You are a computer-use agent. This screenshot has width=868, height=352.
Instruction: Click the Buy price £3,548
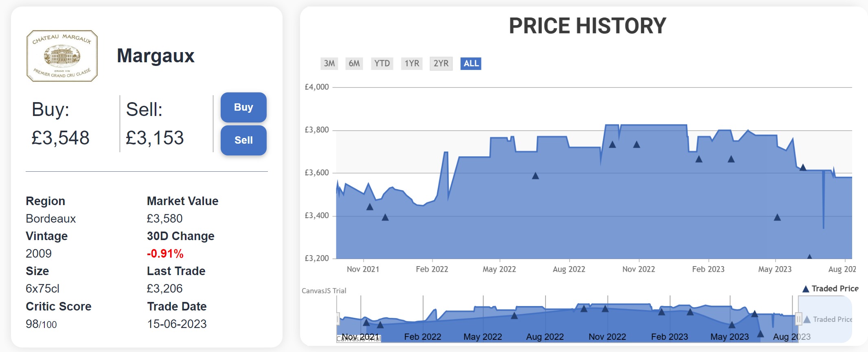click(60, 138)
